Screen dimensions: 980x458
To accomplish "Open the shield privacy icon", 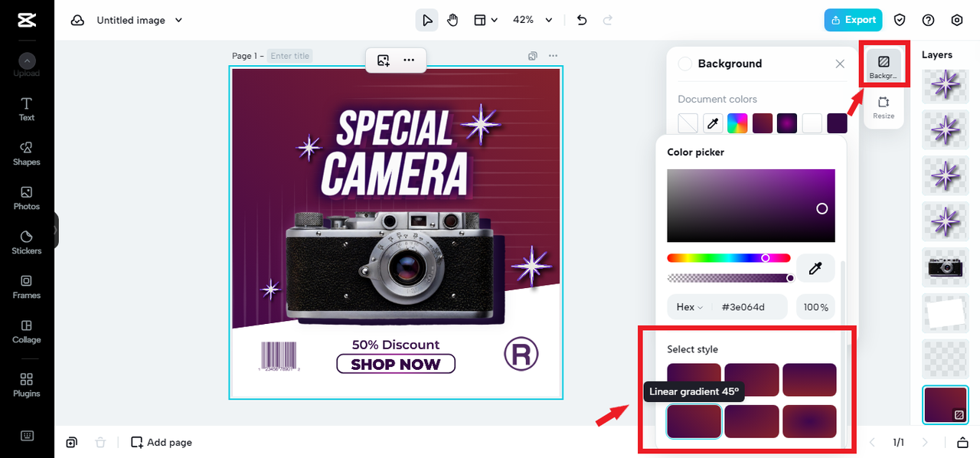I will 900,20.
